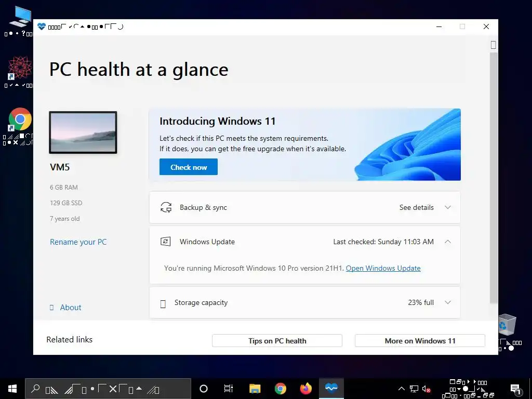Open Task View in the taskbar
Image resolution: width=532 pixels, height=399 pixels.
(x=229, y=389)
